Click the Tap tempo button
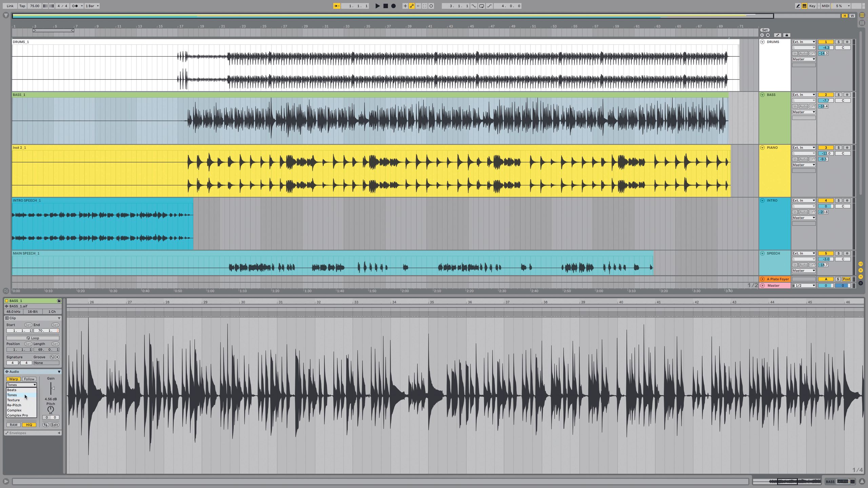868x488 pixels. 22,6
